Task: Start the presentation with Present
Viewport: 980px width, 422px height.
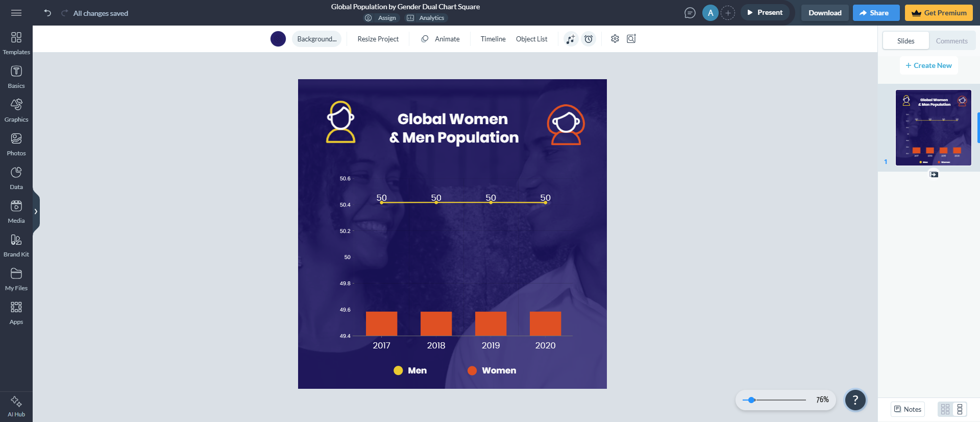Action: 765,13
